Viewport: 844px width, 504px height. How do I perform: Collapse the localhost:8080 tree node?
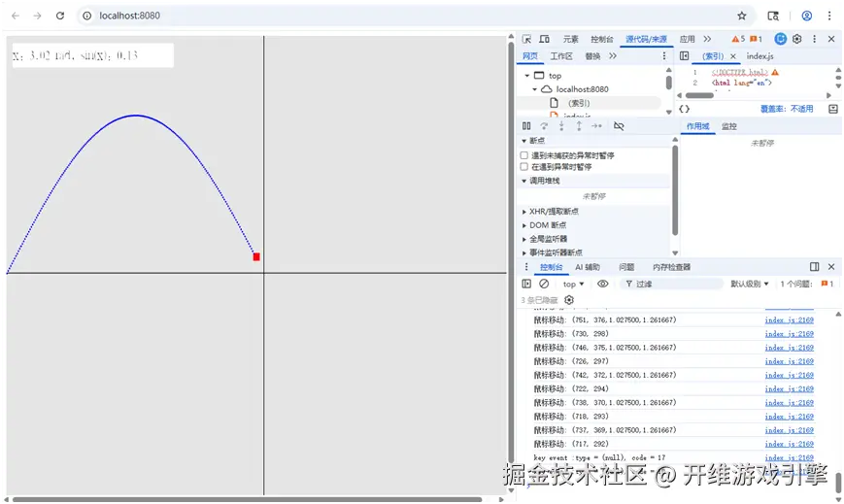[x=534, y=89]
